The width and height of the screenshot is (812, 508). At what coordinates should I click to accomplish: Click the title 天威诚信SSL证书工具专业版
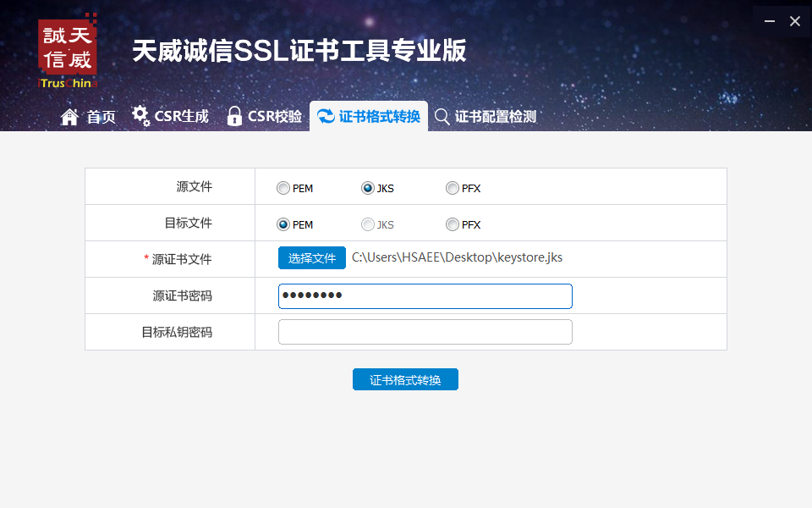tap(299, 51)
